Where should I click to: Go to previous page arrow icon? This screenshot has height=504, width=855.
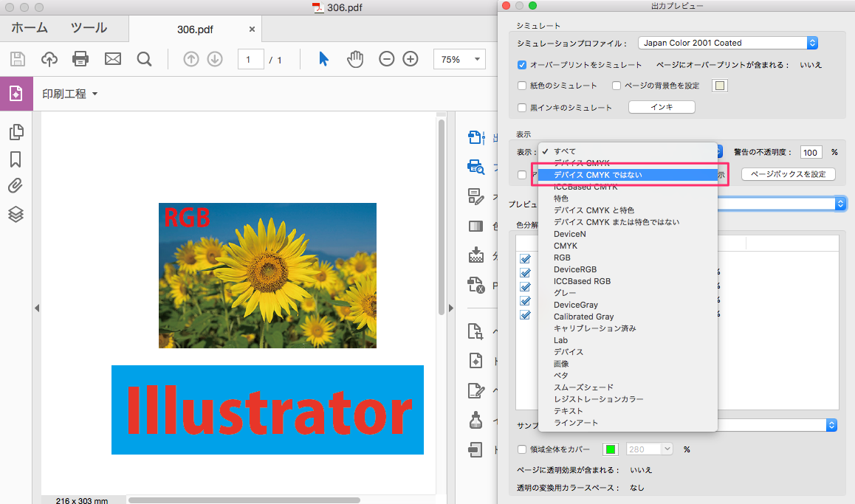click(x=190, y=59)
